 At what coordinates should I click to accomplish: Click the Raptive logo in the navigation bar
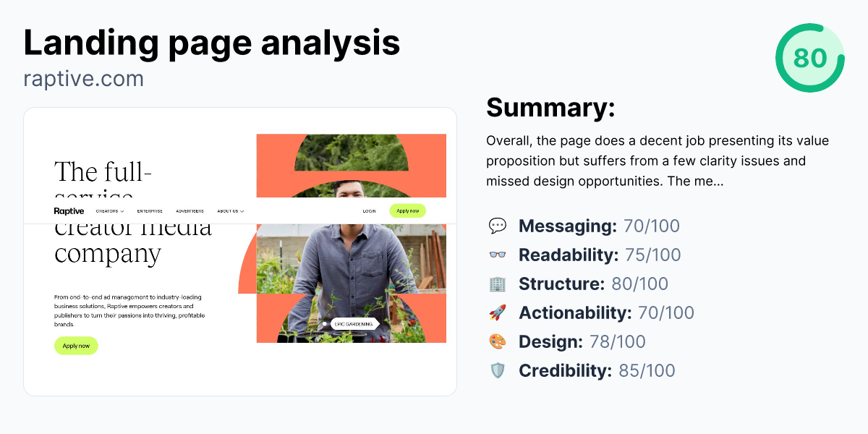69,210
